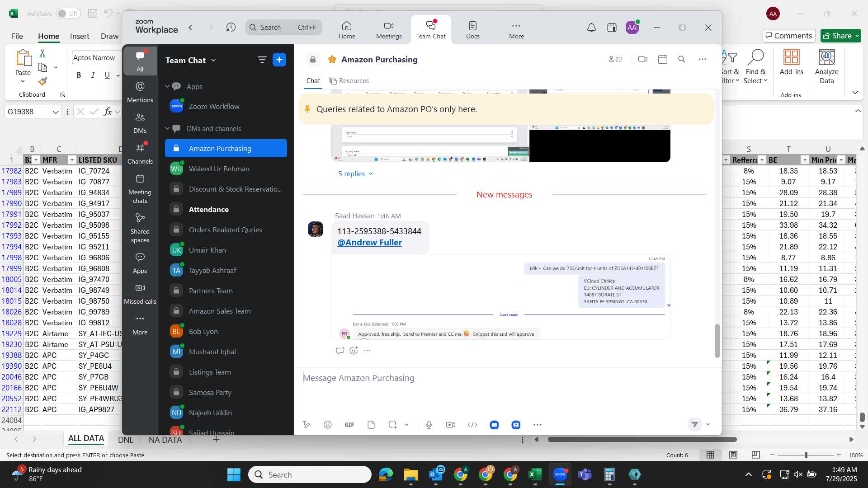
Task: Open the text formatting pen icon
Action: [307, 425]
